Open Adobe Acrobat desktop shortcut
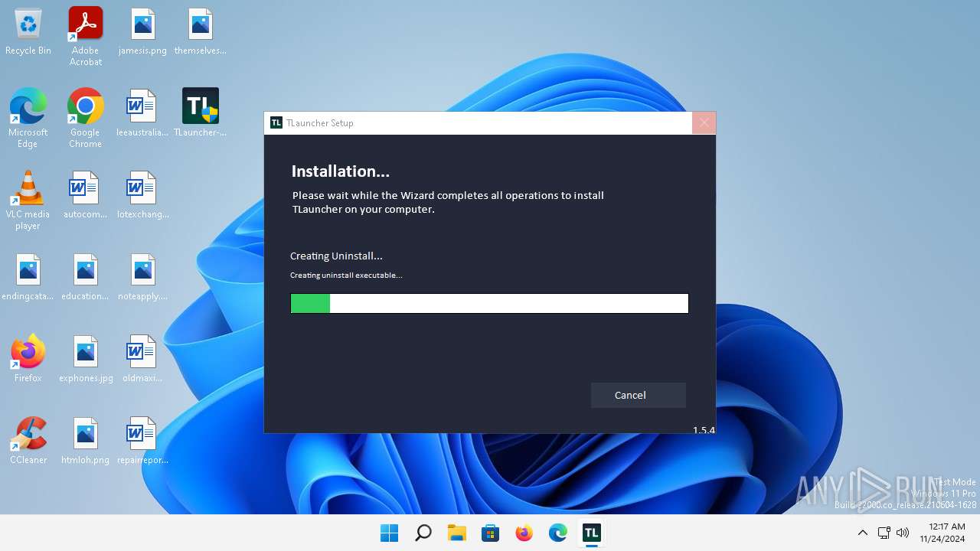This screenshot has height=551, width=980. (86, 36)
